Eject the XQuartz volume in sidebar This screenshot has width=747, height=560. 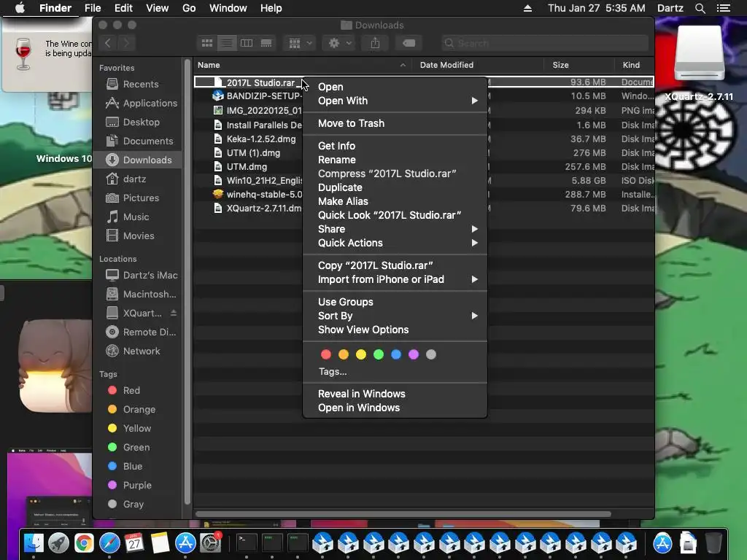(174, 313)
